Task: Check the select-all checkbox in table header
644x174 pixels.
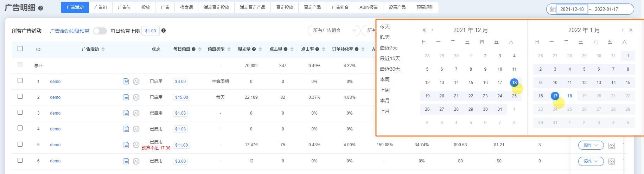Action: 20,49
